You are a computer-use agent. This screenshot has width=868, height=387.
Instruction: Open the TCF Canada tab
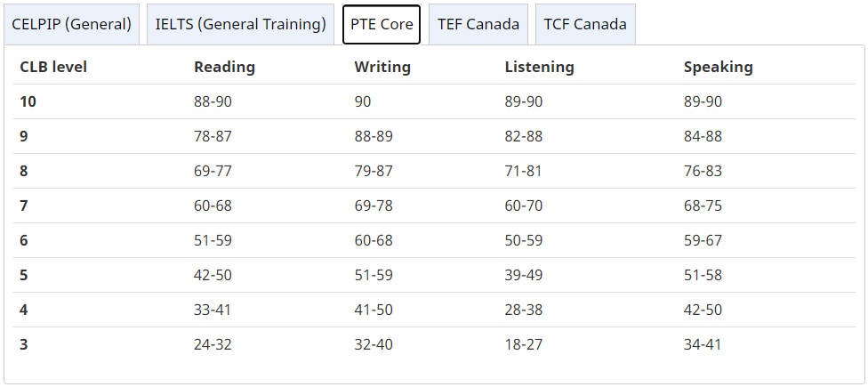click(x=585, y=24)
